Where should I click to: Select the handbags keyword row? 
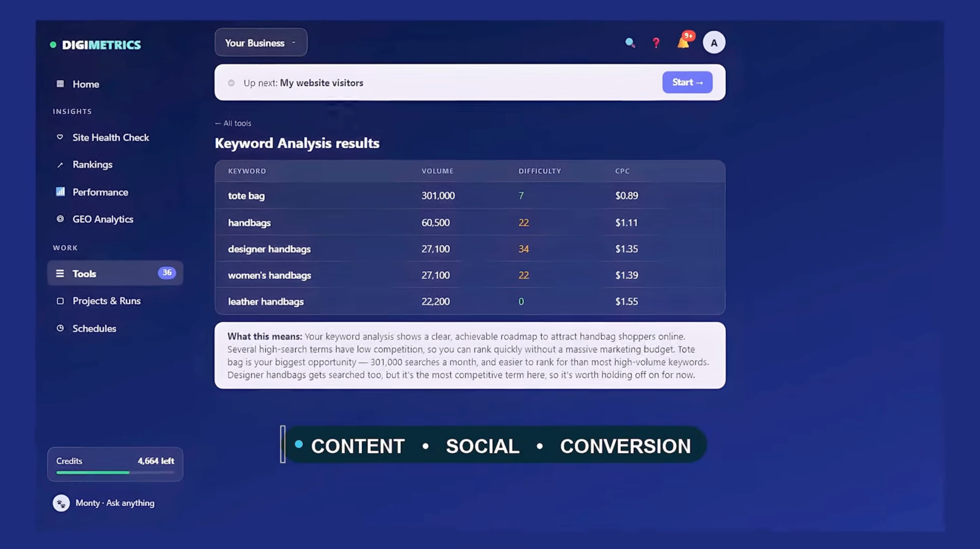click(x=470, y=222)
